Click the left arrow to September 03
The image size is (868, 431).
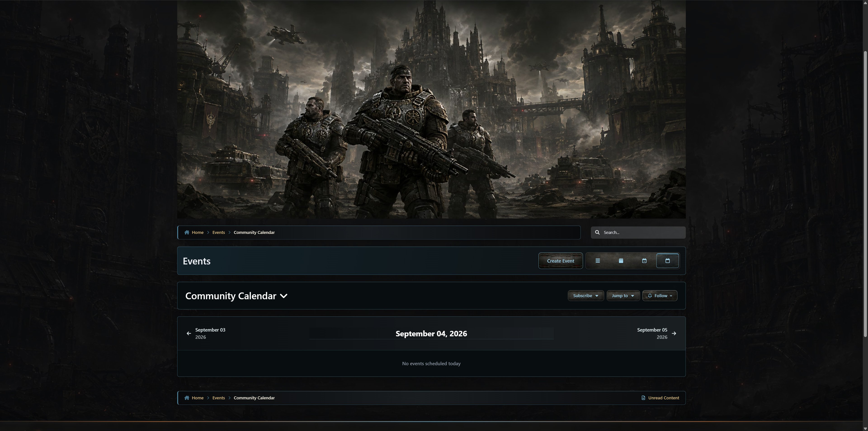tap(189, 333)
